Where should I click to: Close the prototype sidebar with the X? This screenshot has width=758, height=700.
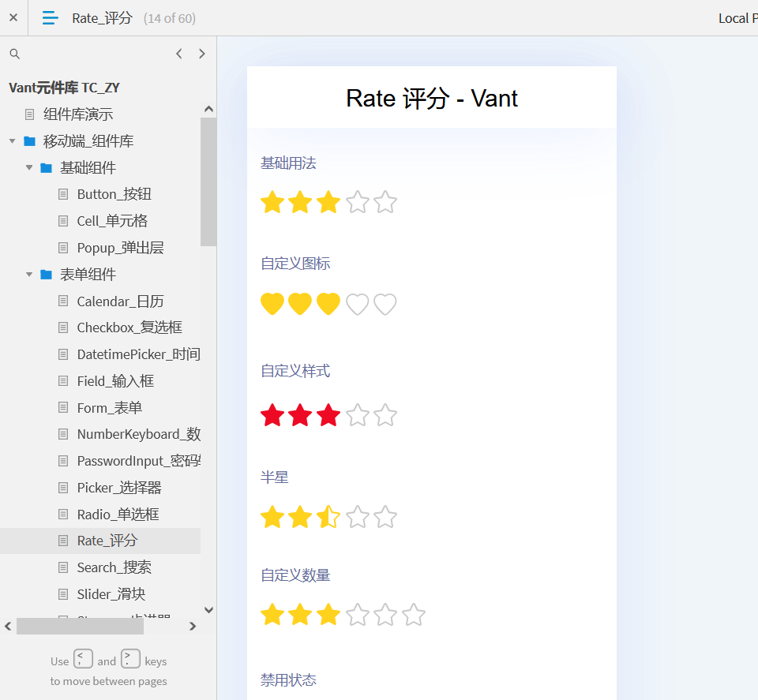click(x=13, y=18)
